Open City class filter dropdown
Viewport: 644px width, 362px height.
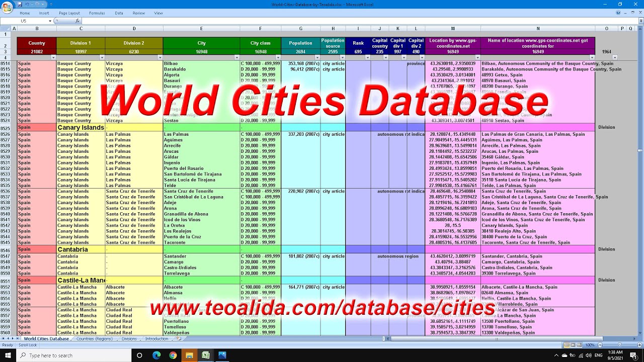[278, 57]
